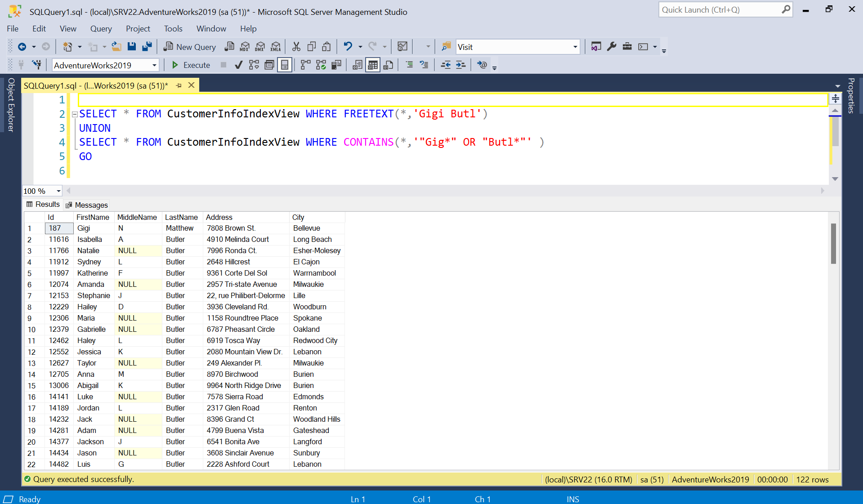Parse the query with the checkmark icon

238,65
